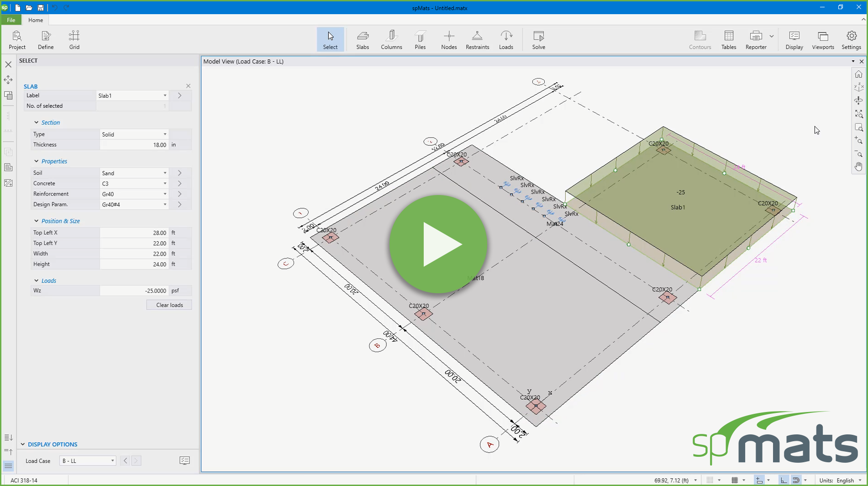Run the Solve command

pyautogui.click(x=538, y=39)
